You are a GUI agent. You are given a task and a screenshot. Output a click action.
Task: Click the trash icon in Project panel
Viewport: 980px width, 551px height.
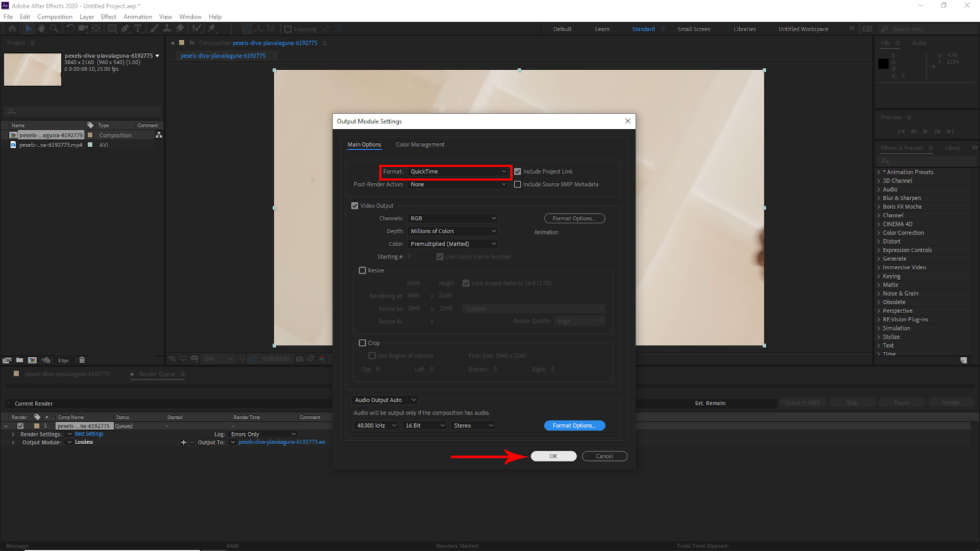tap(82, 360)
